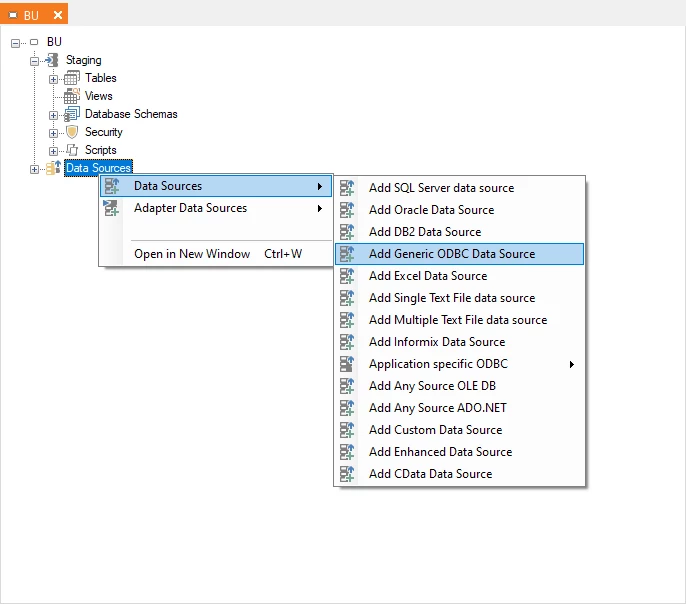Click icon beside Add SQL Server data source
The height and width of the screenshot is (604, 686).
tap(347, 188)
